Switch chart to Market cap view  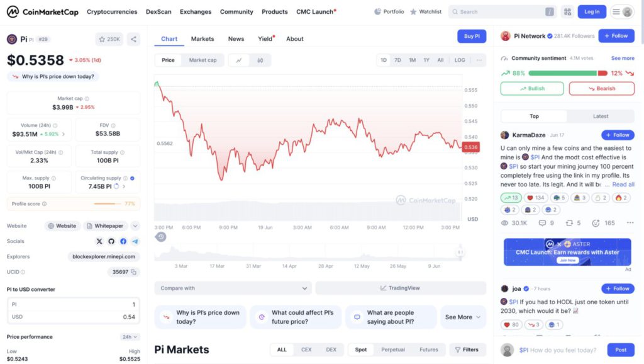(203, 60)
